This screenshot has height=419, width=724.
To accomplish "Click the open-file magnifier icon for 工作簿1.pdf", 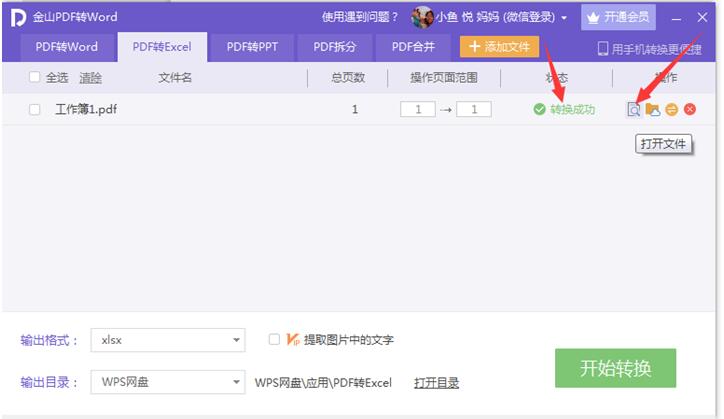I will [634, 110].
